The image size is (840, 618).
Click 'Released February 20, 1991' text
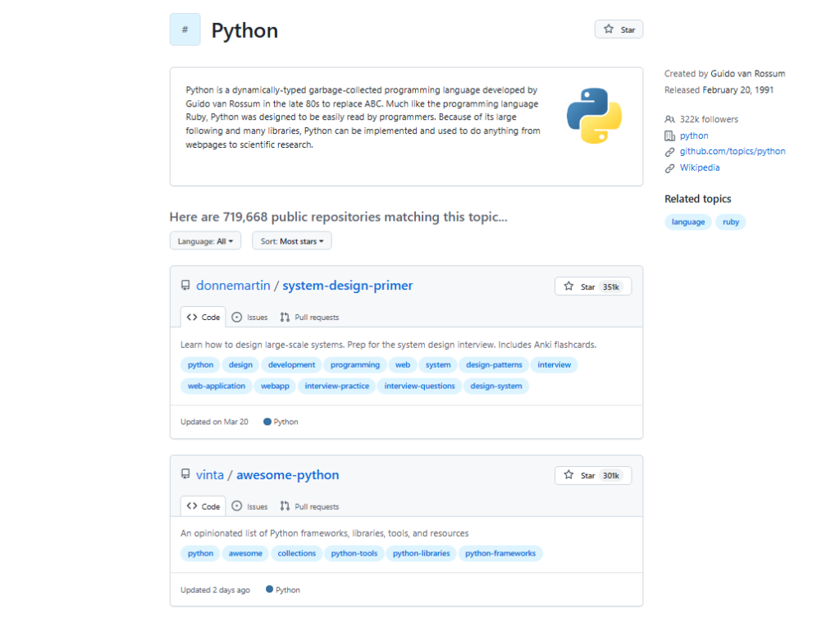pyautogui.click(x=719, y=90)
